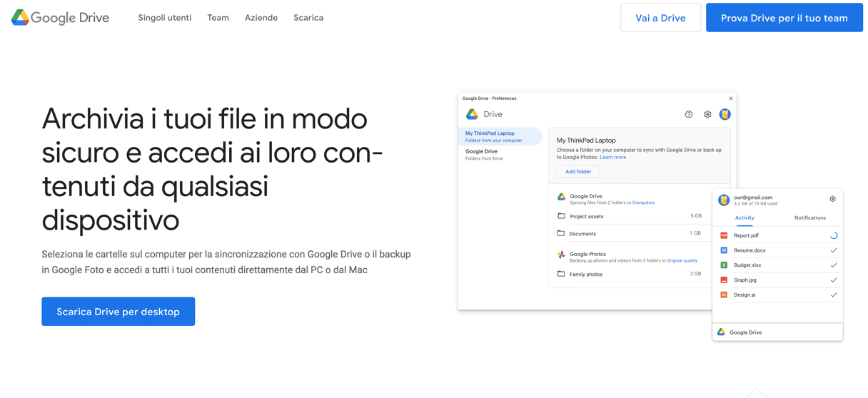This screenshot has height=398, width=868.
Task: Click the Project assets folder icon
Action: [x=562, y=216]
